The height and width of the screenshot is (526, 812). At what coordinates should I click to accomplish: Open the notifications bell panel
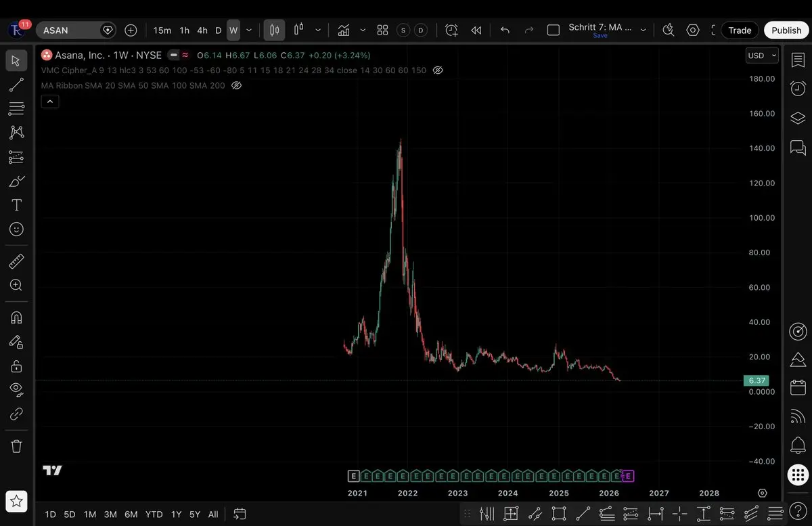click(x=798, y=445)
